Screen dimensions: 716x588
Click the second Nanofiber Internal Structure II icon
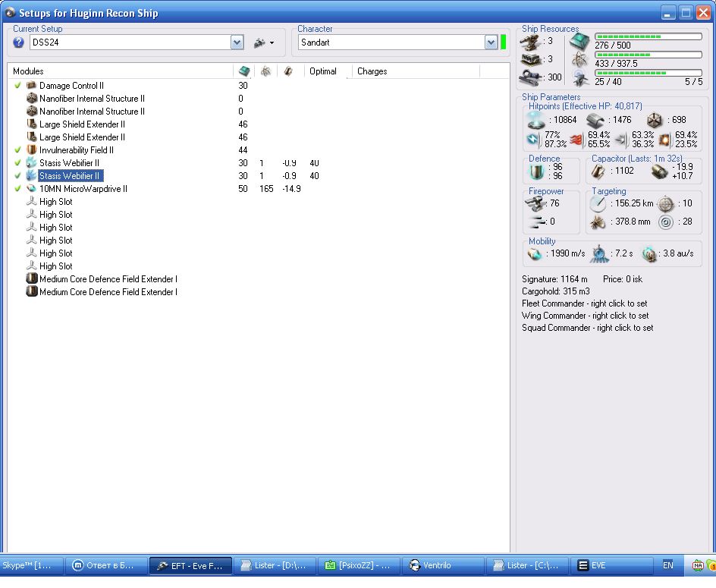coord(32,111)
